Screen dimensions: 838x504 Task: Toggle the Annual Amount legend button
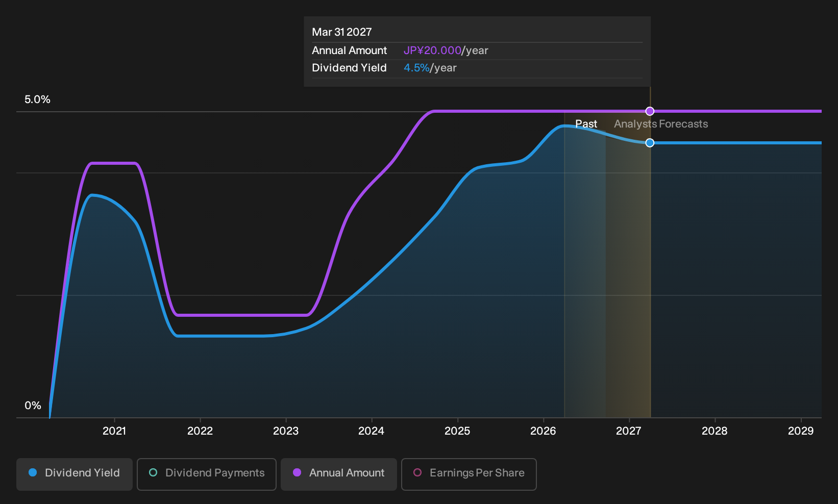pyautogui.click(x=339, y=474)
